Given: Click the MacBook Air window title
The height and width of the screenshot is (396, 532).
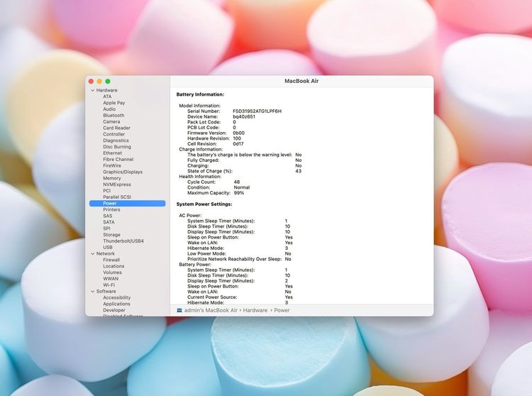Looking at the screenshot, I should tap(301, 81).
